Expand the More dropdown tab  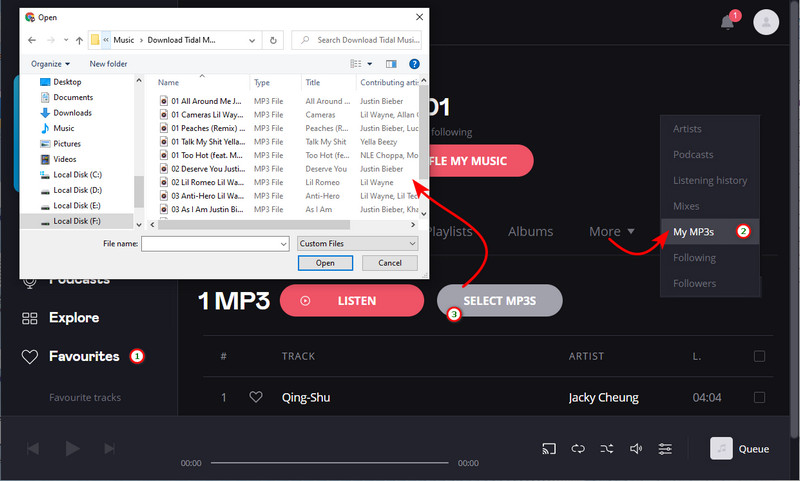612,232
